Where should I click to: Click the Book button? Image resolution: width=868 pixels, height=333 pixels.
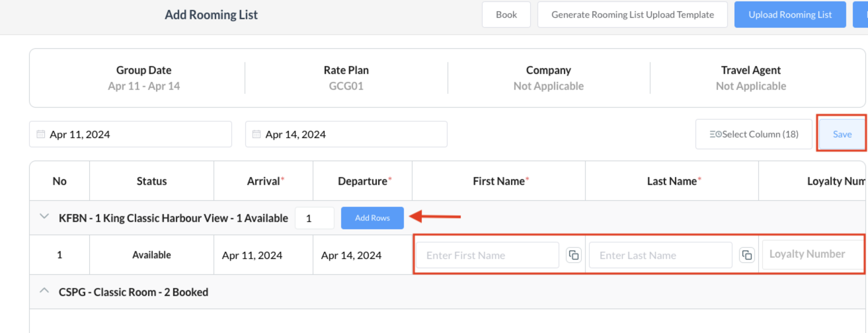506,15
